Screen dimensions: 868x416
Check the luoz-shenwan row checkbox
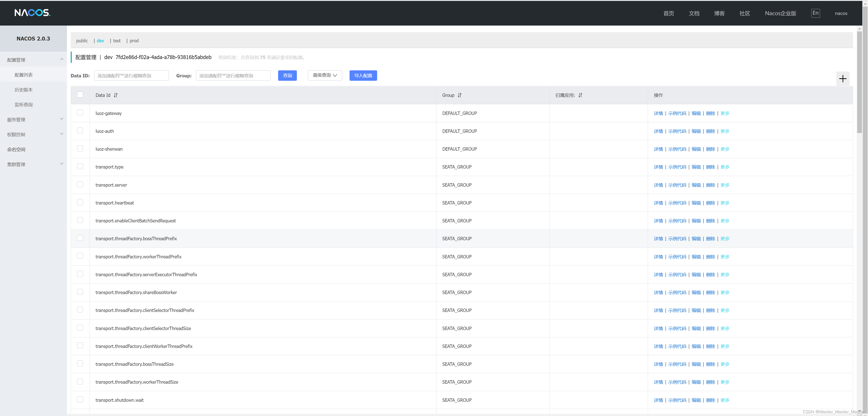[80, 148]
